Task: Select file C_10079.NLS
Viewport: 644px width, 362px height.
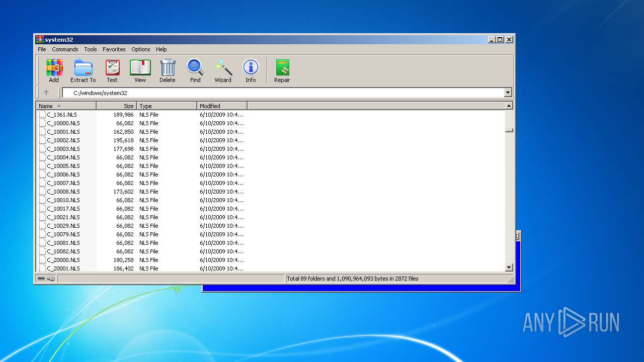Action: (63, 234)
